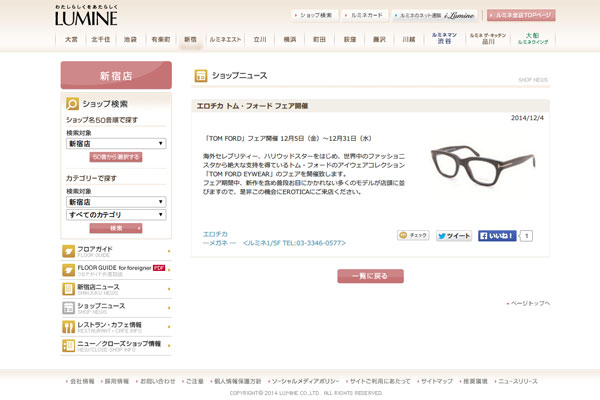Open the category search store dropdown
The height and width of the screenshot is (400, 600).
click(x=115, y=201)
